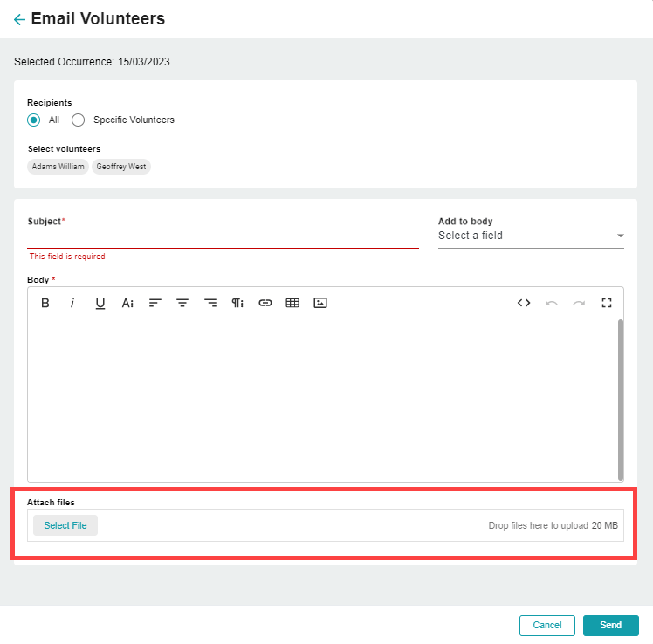Screen dimensions: 653x644
Task: Click the Geoffrey West volunteer chip
Action: pos(121,167)
